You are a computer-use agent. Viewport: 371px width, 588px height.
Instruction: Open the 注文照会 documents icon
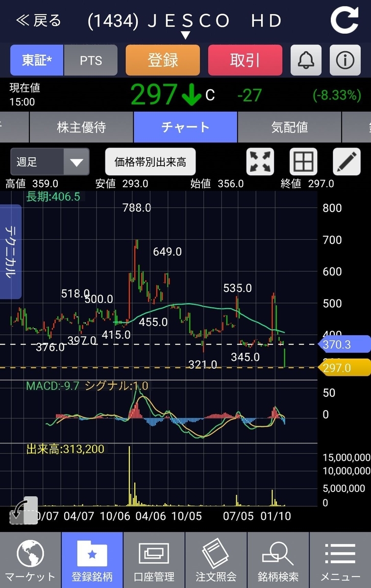pyautogui.click(x=216, y=560)
